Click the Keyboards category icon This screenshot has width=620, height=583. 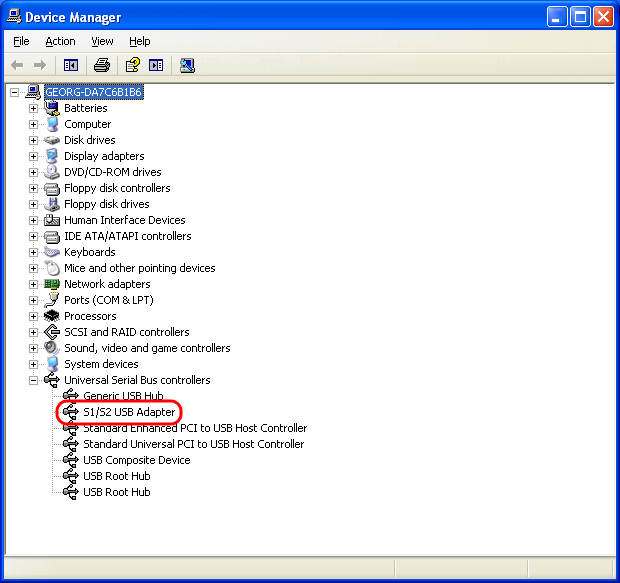point(52,252)
